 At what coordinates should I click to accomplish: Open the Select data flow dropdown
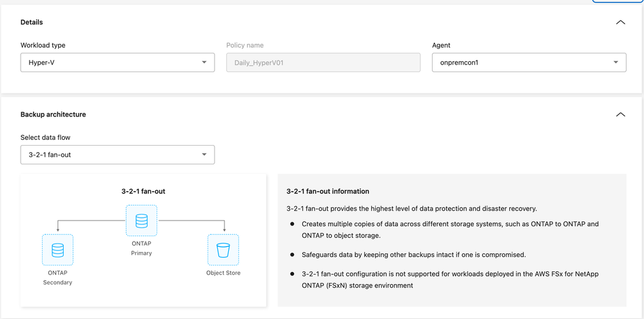pyautogui.click(x=117, y=155)
